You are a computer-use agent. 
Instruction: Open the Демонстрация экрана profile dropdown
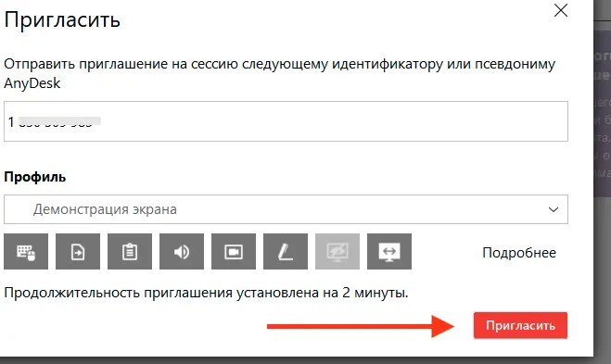coord(286,209)
